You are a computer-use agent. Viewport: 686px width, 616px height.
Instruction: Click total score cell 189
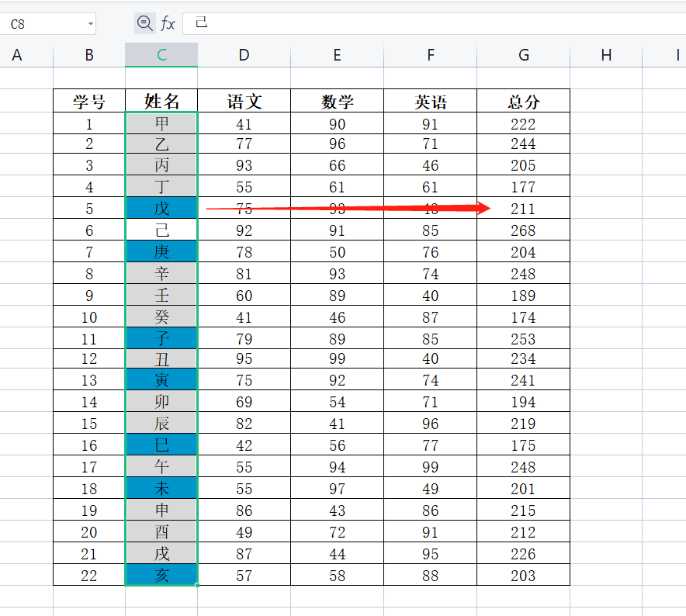pyautogui.click(x=524, y=295)
